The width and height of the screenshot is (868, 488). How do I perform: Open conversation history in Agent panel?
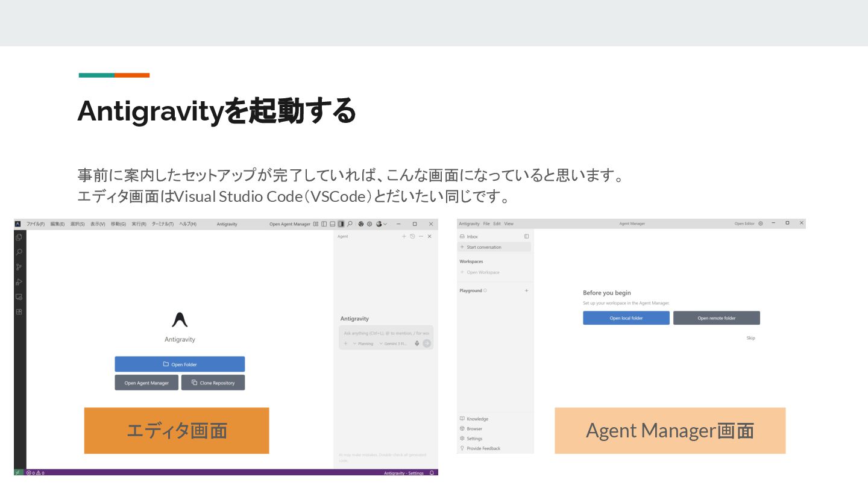pos(412,236)
